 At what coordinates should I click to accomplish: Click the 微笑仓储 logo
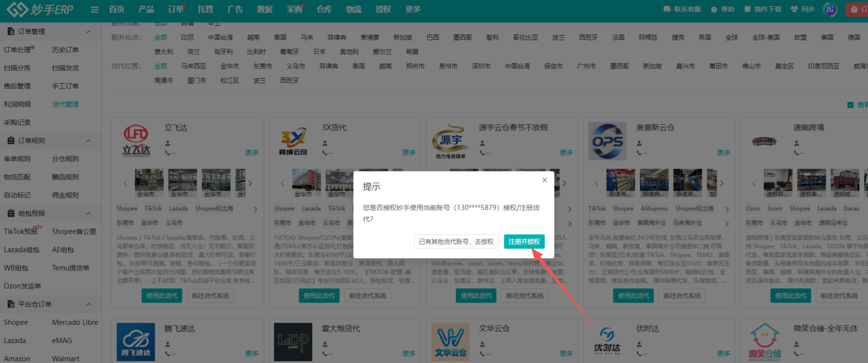(765, 342)
